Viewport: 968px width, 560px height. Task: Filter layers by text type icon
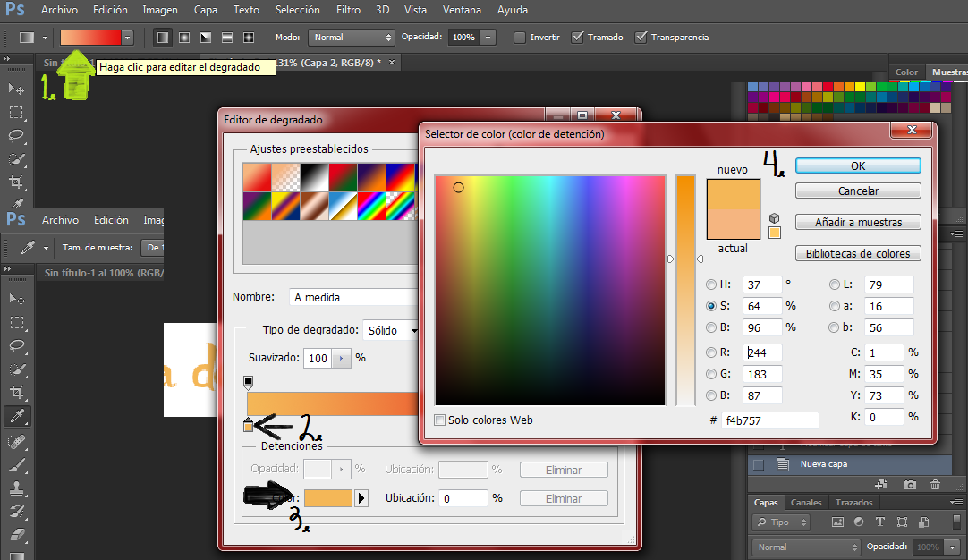pos(879,522)
